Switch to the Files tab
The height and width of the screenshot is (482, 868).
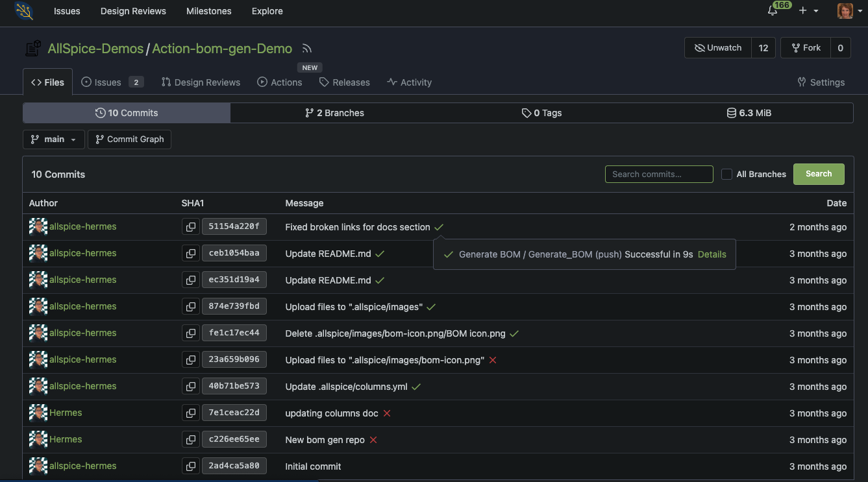(47, 82)
